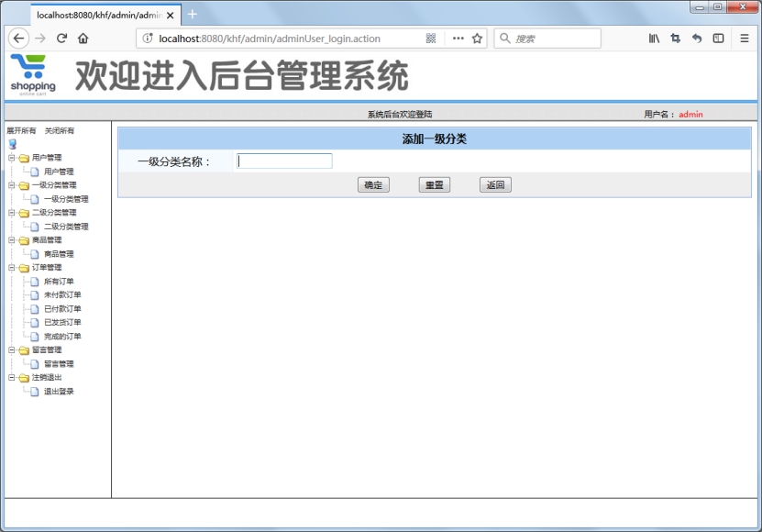
Task: Open 未付款订单 orders page
Action: [62, 295]
